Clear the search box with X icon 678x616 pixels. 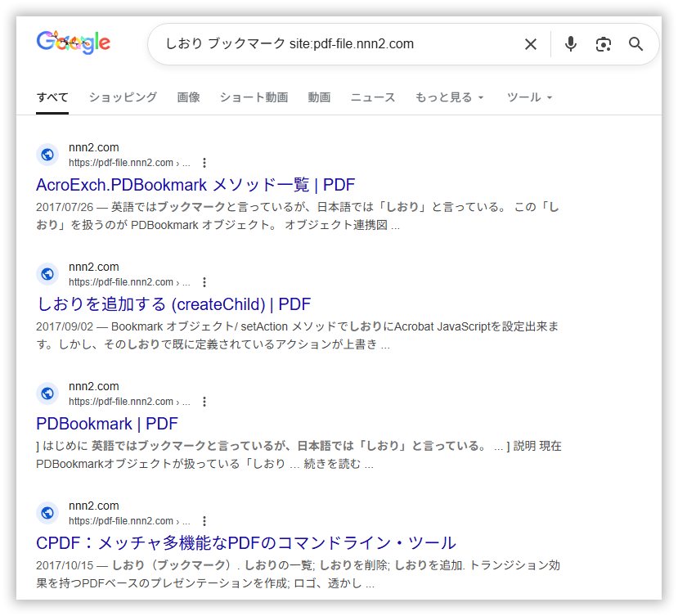531,44
